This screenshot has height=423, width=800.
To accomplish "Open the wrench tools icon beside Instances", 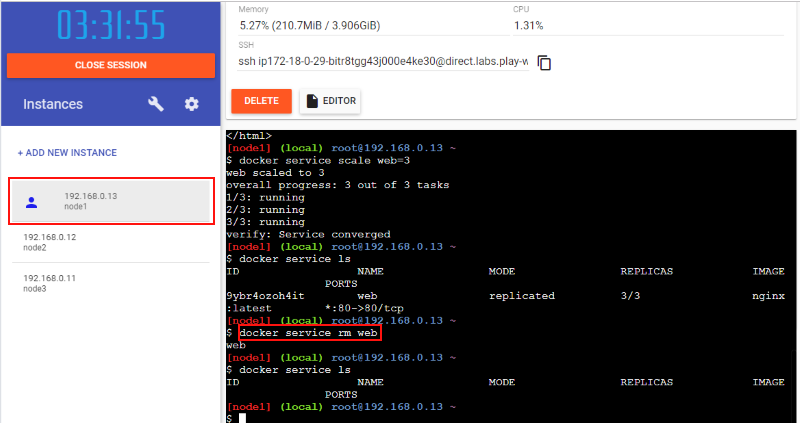I will pyautogui.click(x=156, y=104).
